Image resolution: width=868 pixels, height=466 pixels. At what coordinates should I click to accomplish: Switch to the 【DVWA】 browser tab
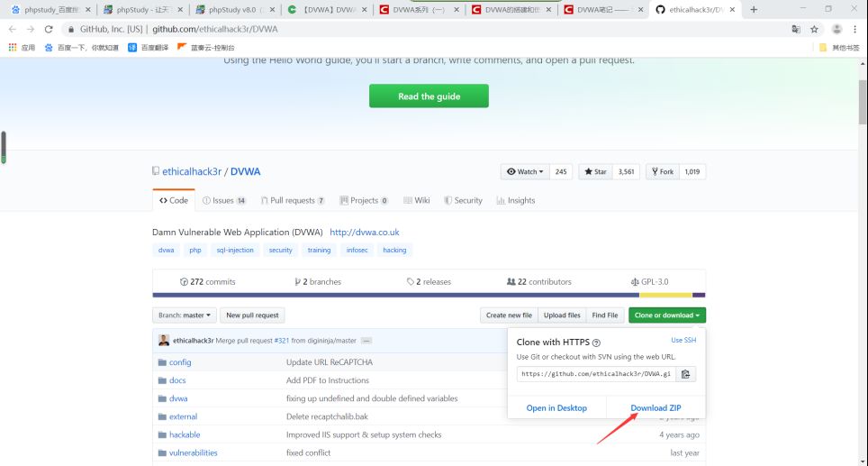tap(327, 9)
